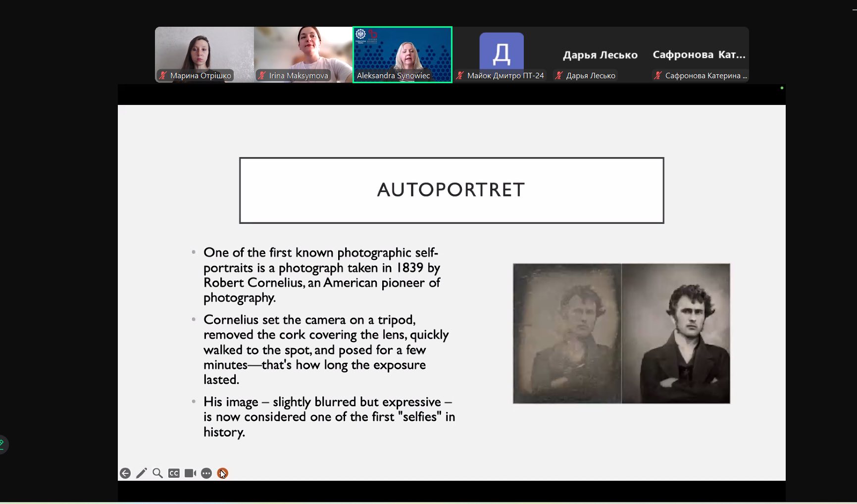Toggle subtitles with the CC icon
The height and width of the screenshot is (504, 857).
click(174, 473)
